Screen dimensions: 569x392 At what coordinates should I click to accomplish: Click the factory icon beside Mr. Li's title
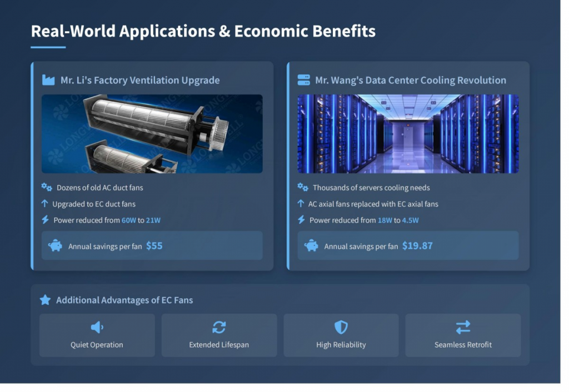point(48,80)
